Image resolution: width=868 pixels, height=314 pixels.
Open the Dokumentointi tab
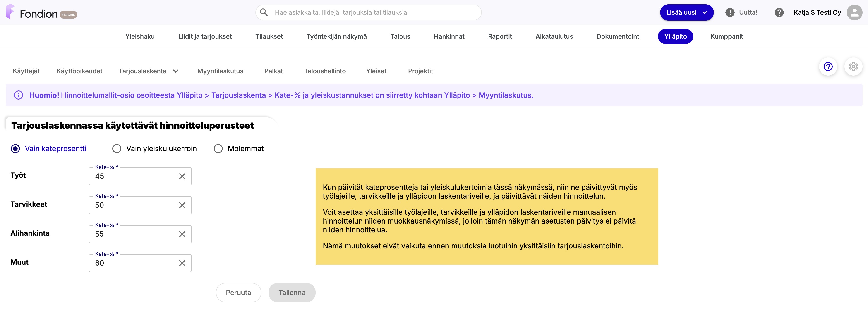(x=618, y=36)
